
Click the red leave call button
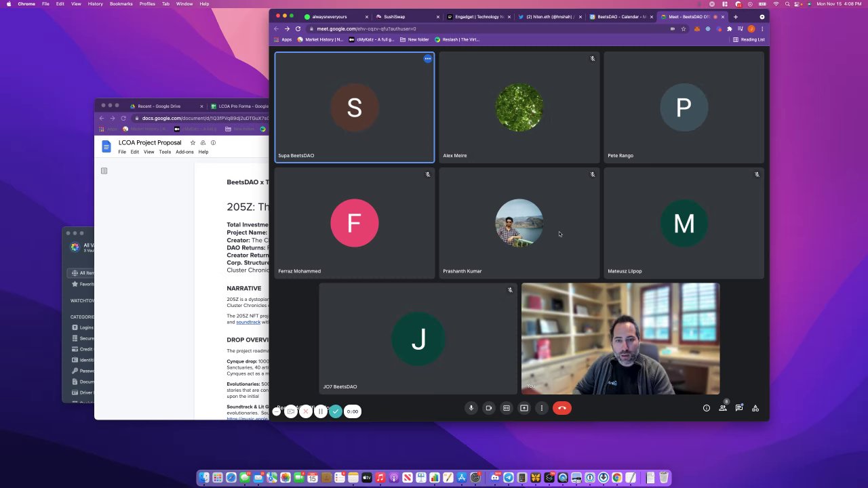pos(562,408)
